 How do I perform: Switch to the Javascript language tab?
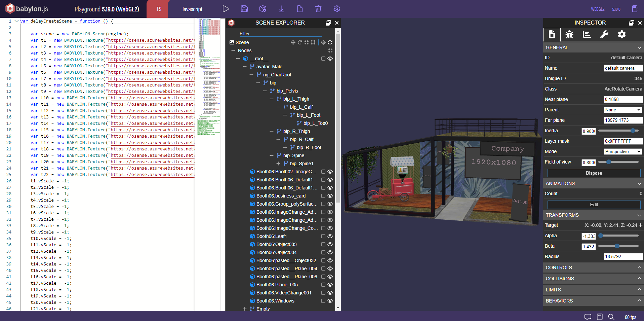click(192, 9)
